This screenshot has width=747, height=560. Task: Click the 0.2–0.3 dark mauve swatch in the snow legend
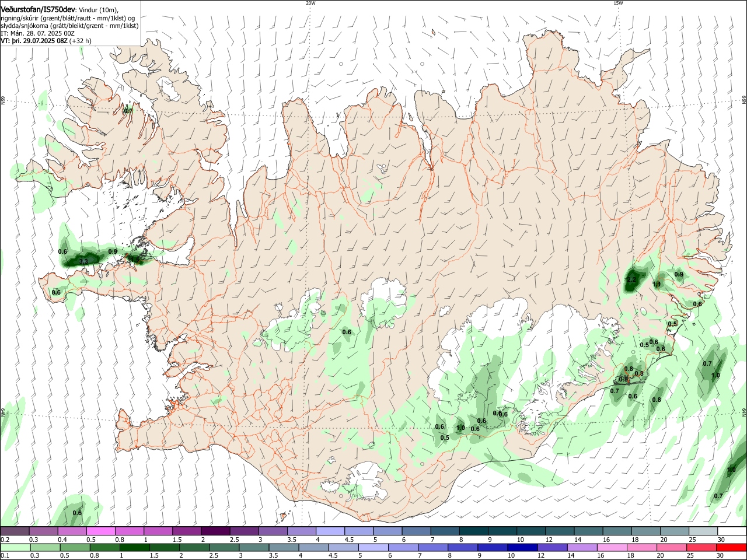click(x=15, y=531)
